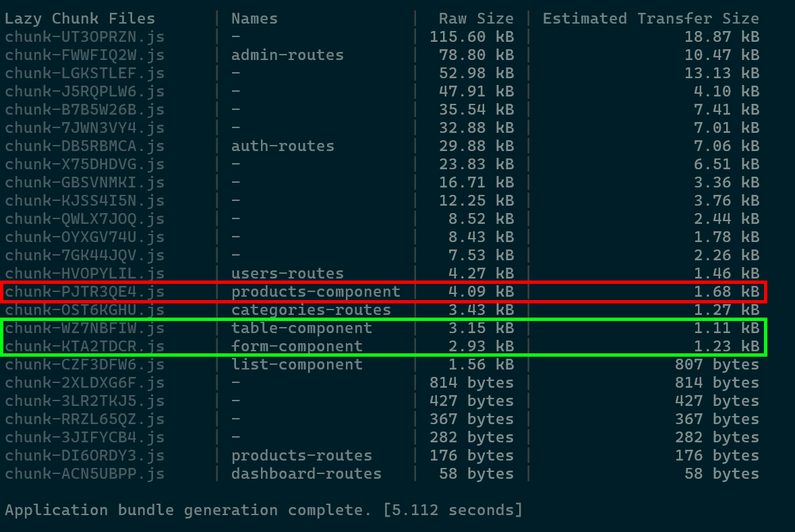Select the admin-routes name entry
Image resolution: width=795 pixels, height=532 pixels.
[x=287, y=55]
